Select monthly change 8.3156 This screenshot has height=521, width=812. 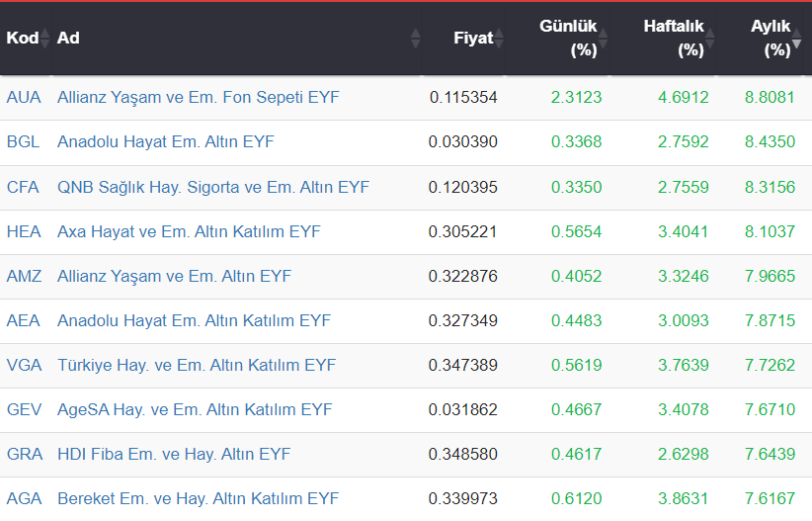coord(771,187)
